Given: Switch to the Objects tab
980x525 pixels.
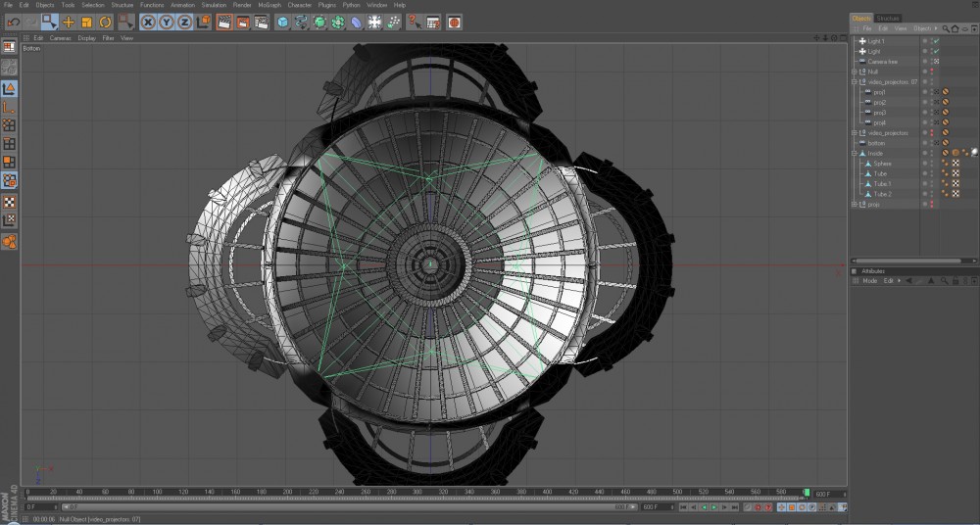Looking at the screenshot, I should (x=861, y=19).
